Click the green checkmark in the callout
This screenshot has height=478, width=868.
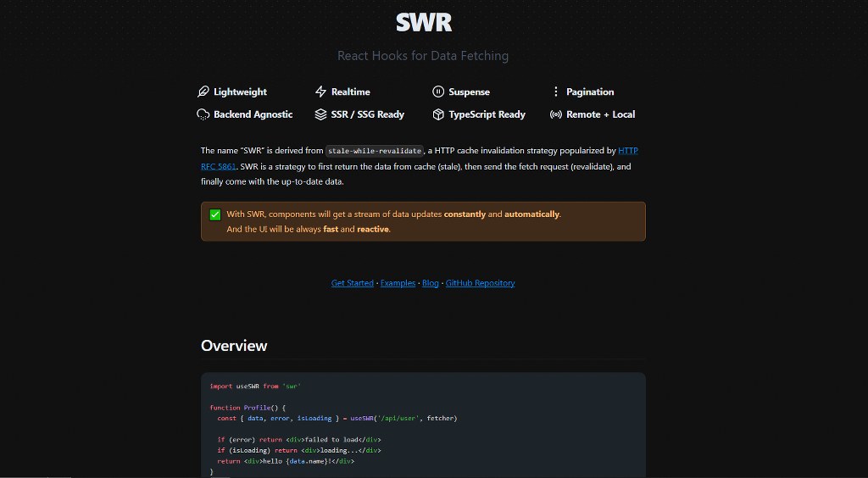[x=215, y=214]
